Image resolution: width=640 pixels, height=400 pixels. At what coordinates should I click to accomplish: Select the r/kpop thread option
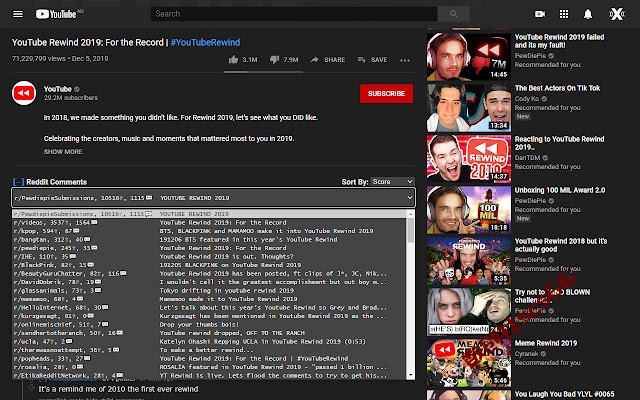tap(209, 231)
